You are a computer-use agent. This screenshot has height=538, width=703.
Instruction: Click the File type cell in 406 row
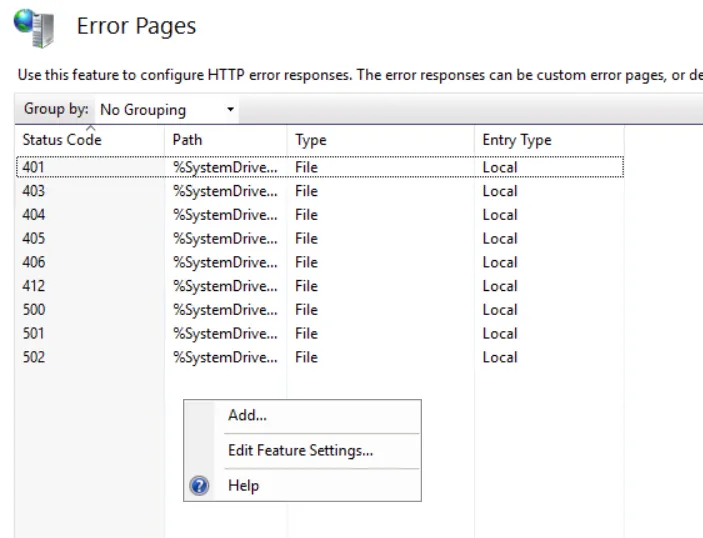point(306,262)
